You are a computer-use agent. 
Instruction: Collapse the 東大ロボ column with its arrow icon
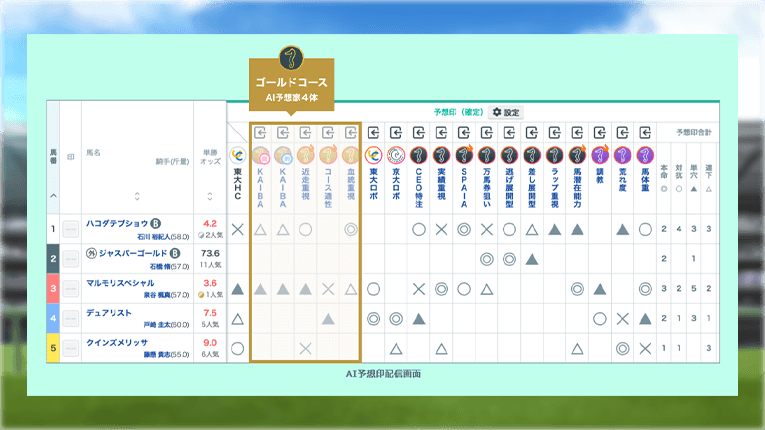373,132
